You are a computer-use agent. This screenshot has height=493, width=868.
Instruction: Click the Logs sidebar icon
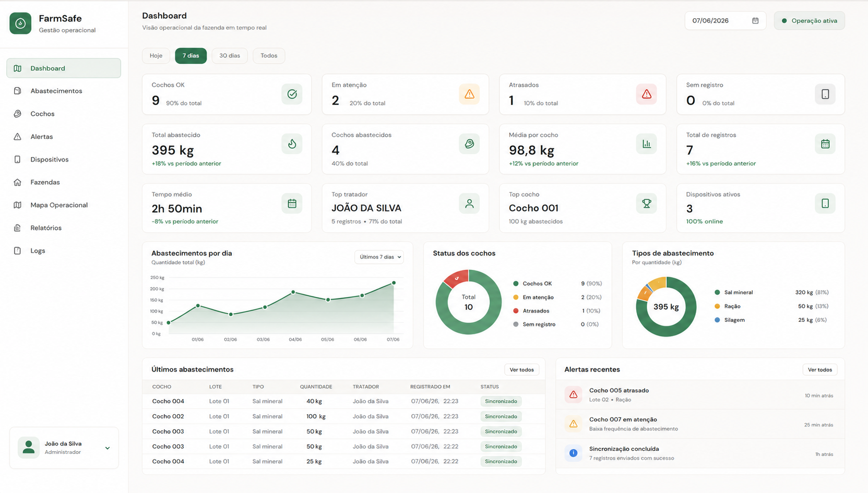18,250
